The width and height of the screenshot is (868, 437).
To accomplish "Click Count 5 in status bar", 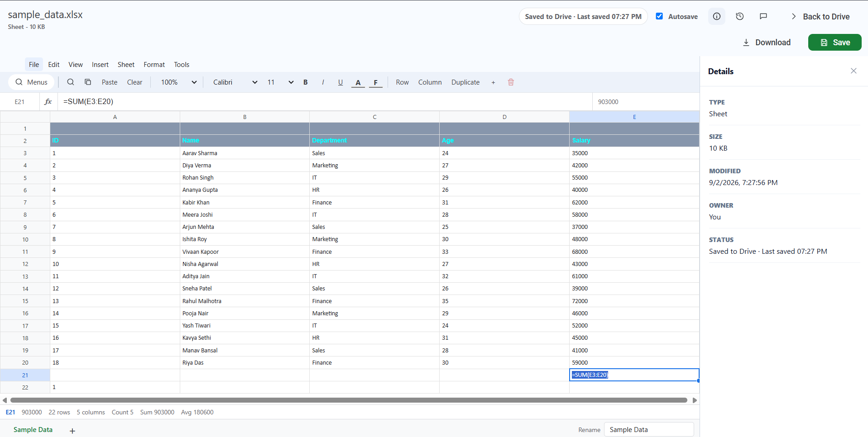I will point(122,412).
